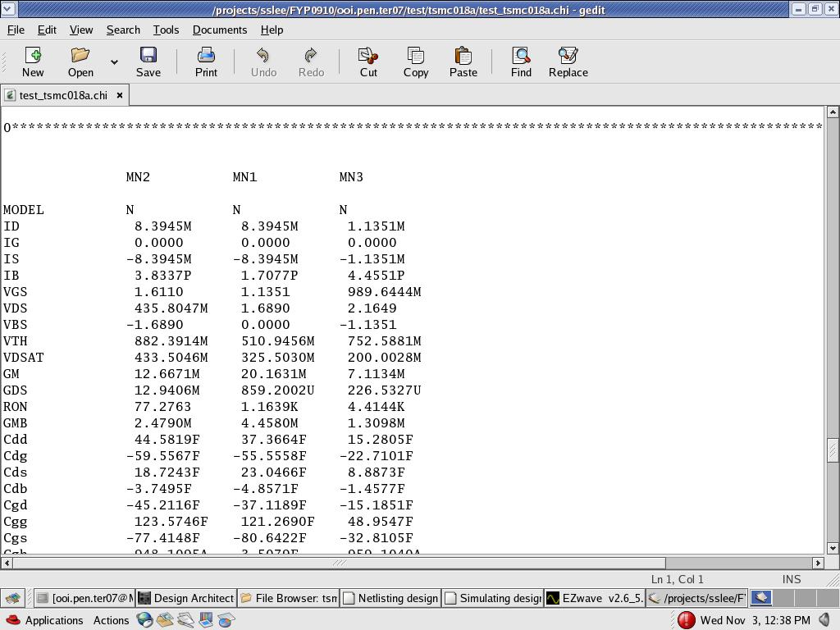The image size is (840, 630).
Task: Switch to ooi.pen.ter07 terminal taskbar button
Action: pos(85,598)
